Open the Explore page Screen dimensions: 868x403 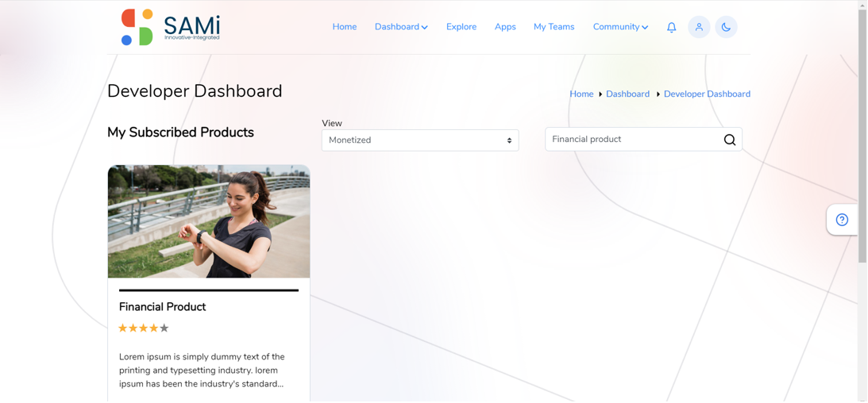(x=461, y=26)
